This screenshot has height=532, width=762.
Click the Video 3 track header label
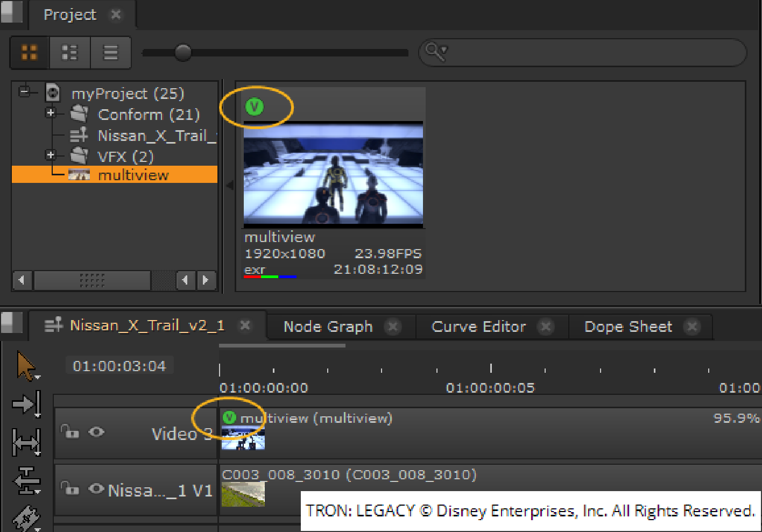182,434
